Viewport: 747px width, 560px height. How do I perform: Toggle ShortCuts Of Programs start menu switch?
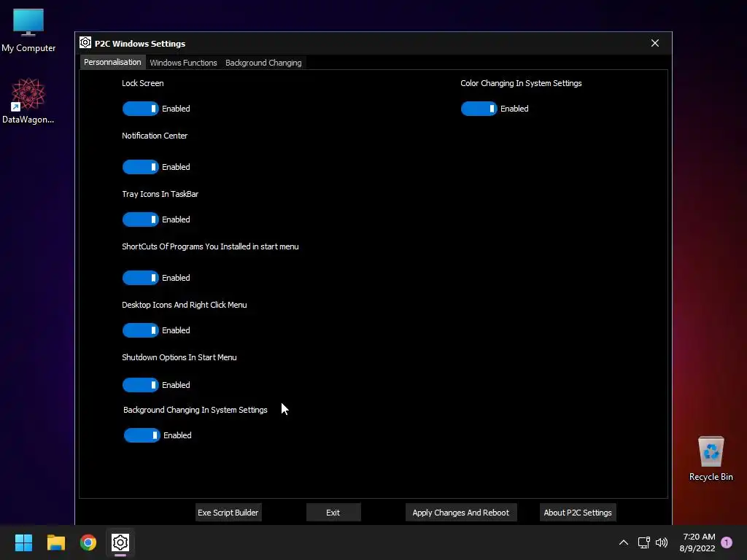[x=141, y=278]
